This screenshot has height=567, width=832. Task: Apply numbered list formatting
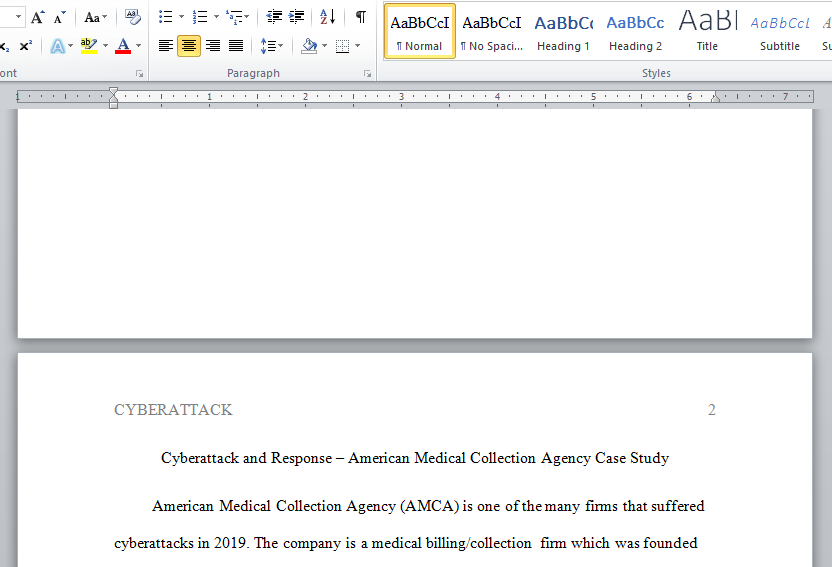200,18
